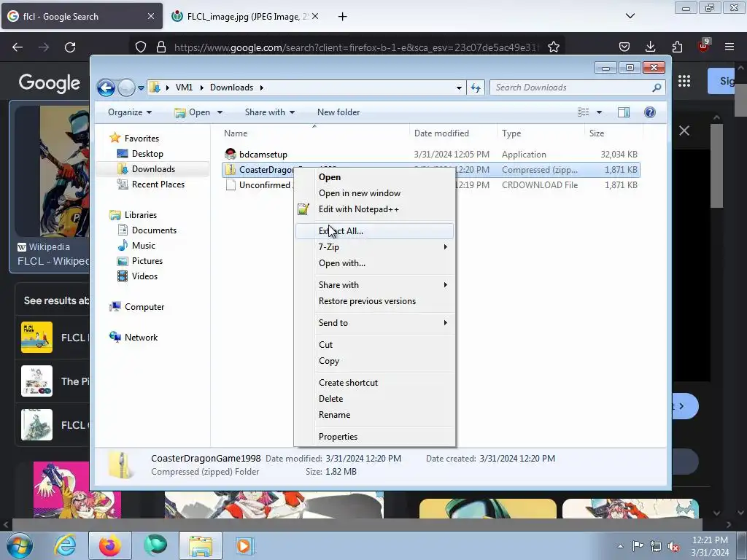Toggle the preview pane icon
This screenshot has height=560, width=747.
coord(624,112)
